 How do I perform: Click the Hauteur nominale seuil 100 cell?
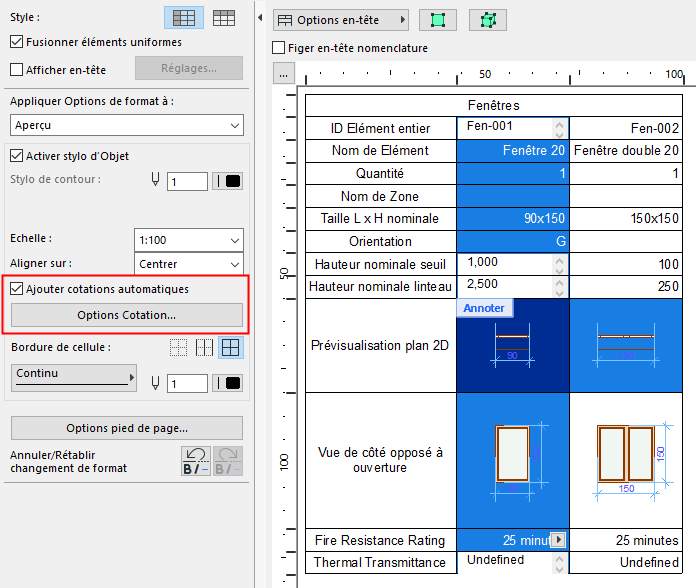tap(626, 264)
